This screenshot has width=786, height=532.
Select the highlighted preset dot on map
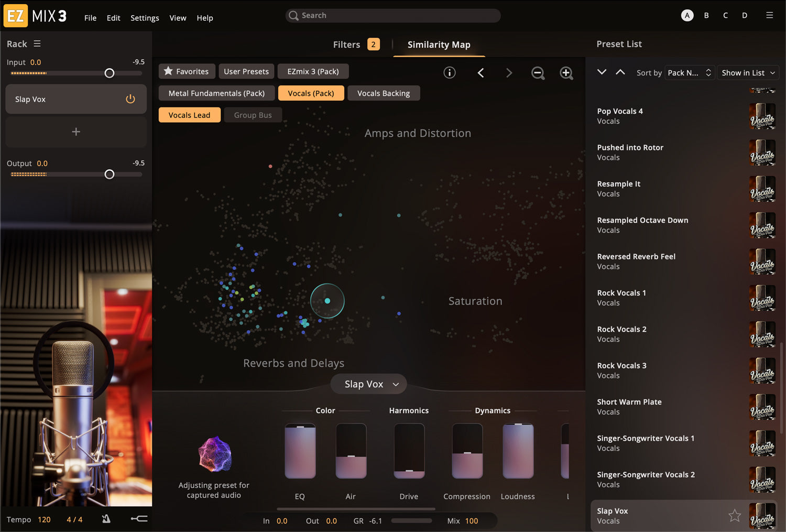pos(327,301)
